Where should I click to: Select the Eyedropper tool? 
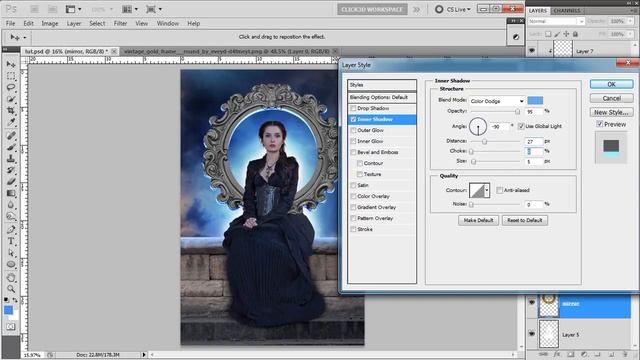point(11,122)
